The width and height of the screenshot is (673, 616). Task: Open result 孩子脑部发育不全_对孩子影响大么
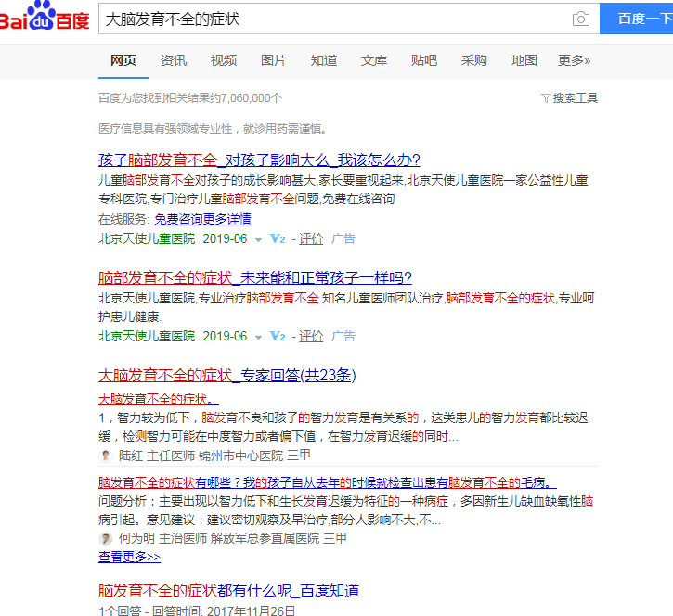(259, 160)
